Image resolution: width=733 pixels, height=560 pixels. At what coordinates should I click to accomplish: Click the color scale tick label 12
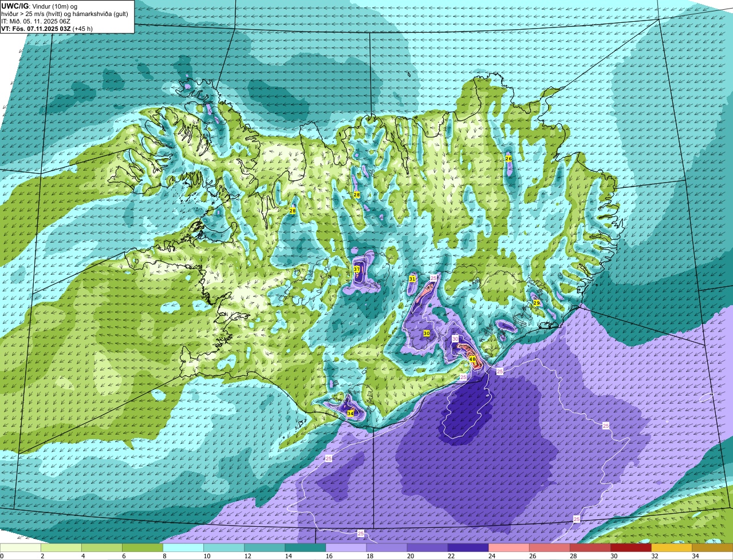[247, 556]
